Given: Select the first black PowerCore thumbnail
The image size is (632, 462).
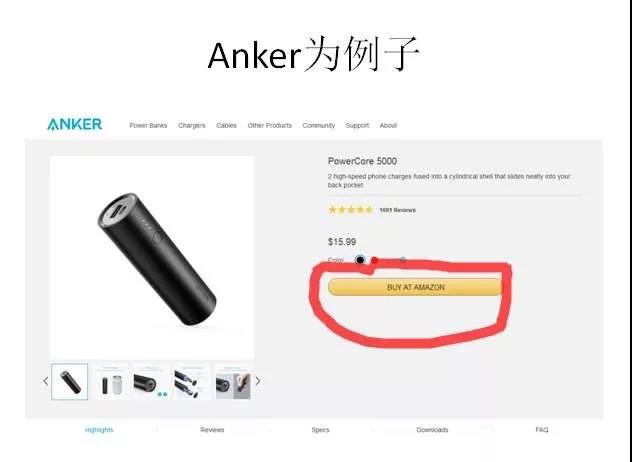Looking at the screenshot, I should click(x=70, y=381).
